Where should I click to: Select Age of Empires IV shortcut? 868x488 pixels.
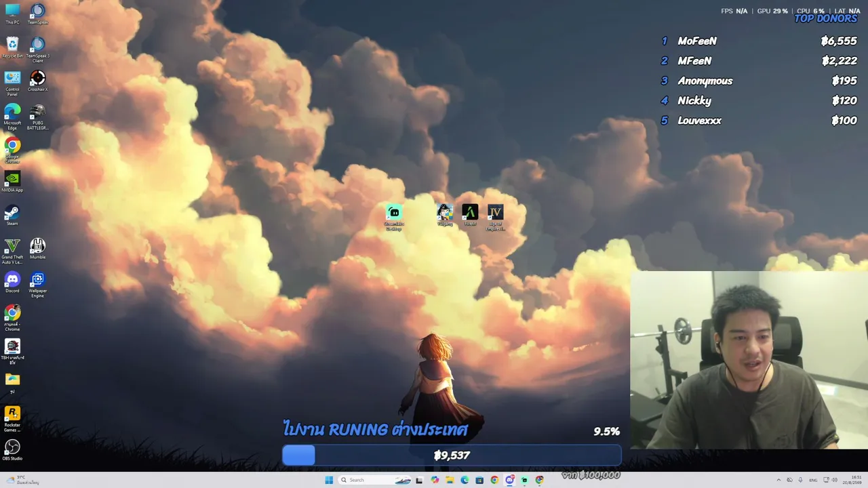(496, 218)
